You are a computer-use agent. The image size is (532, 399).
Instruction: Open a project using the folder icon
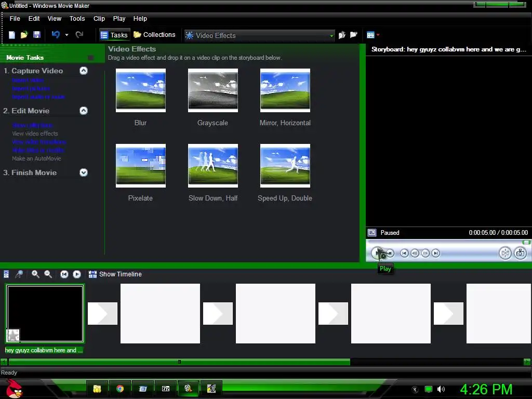(24, 35)
